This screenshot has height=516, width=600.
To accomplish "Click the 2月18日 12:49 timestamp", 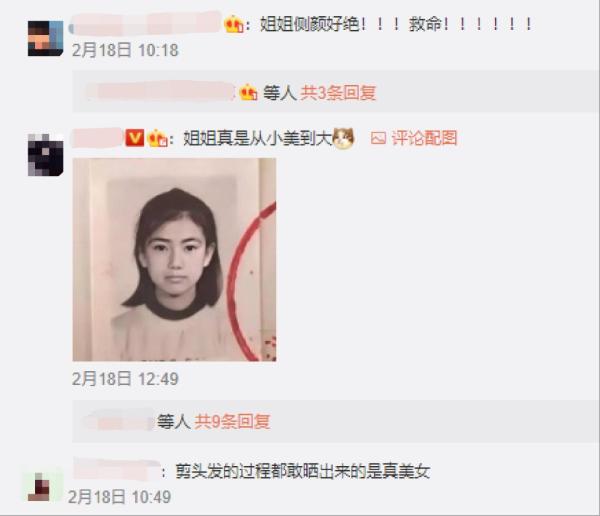I will tap(126, 379).
